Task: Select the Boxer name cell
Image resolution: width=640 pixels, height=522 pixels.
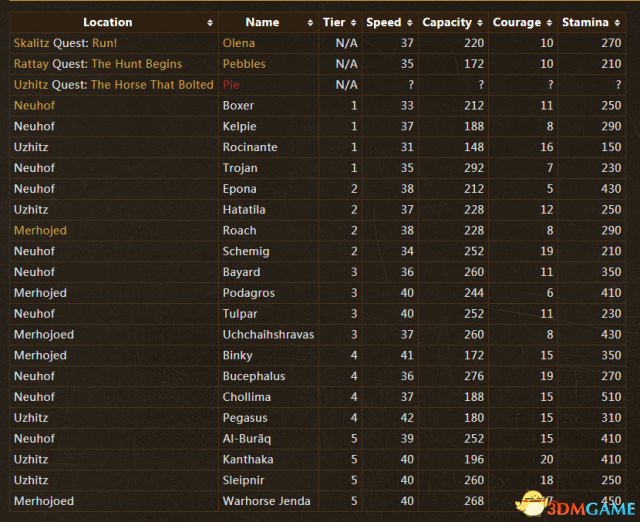Action: click(268, 106)
